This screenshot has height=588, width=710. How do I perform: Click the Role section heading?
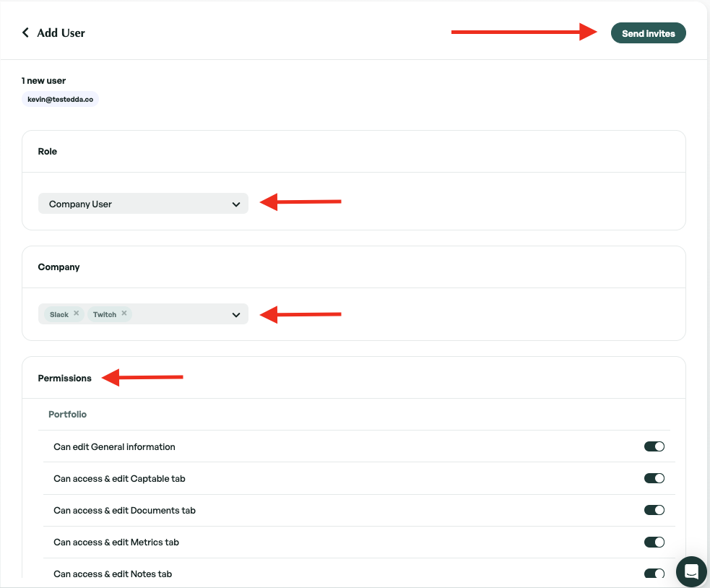point(48,151)
